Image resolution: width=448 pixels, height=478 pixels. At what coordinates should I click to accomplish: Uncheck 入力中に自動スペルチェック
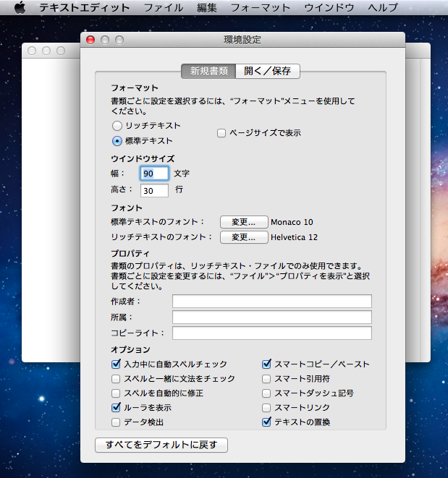tap(116, 364)
